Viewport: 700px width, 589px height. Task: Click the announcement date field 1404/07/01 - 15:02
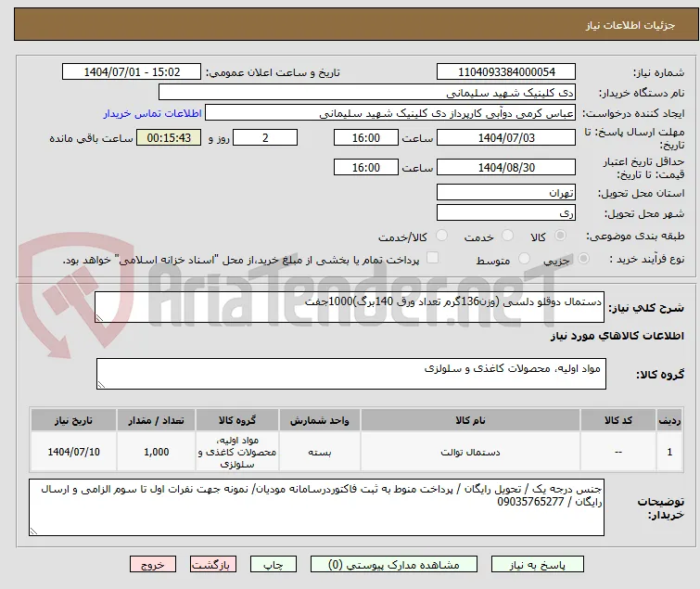pyautogui.click(x=132, y=72)
